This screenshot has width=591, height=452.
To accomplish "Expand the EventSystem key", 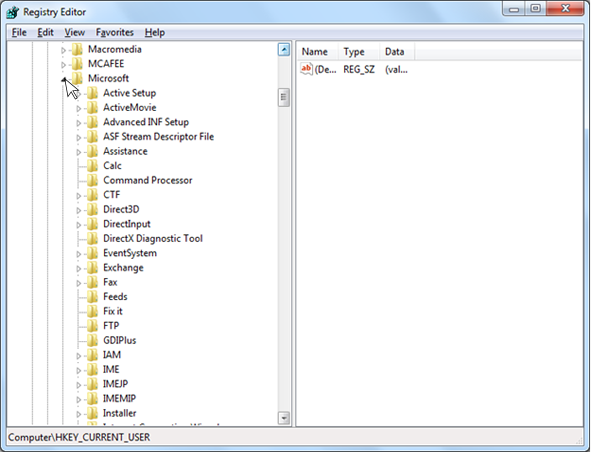I will [79, 254].
